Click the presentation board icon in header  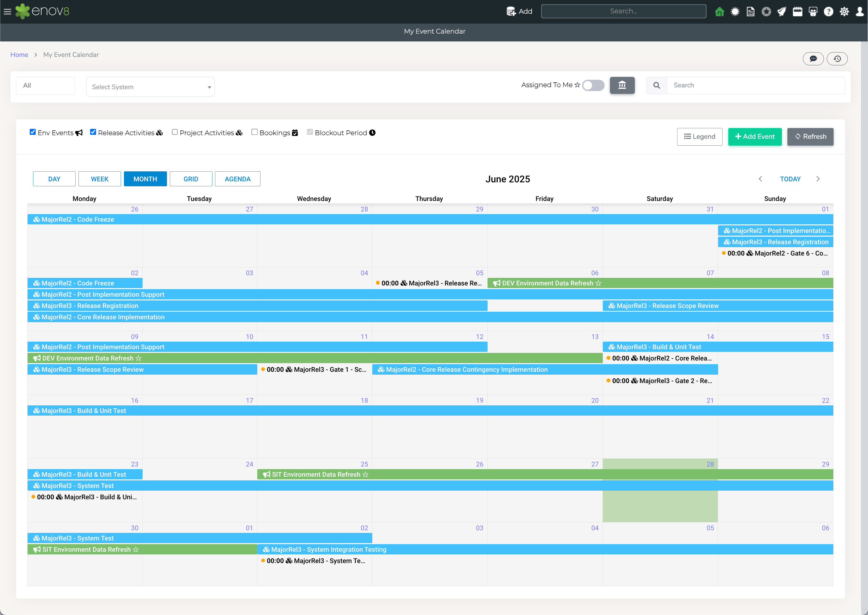tap(813, 12)
